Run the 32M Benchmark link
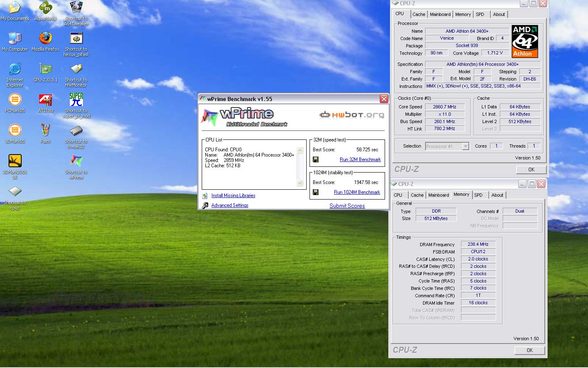The height and width of the screenshot is (368, 588). [360, 159]
